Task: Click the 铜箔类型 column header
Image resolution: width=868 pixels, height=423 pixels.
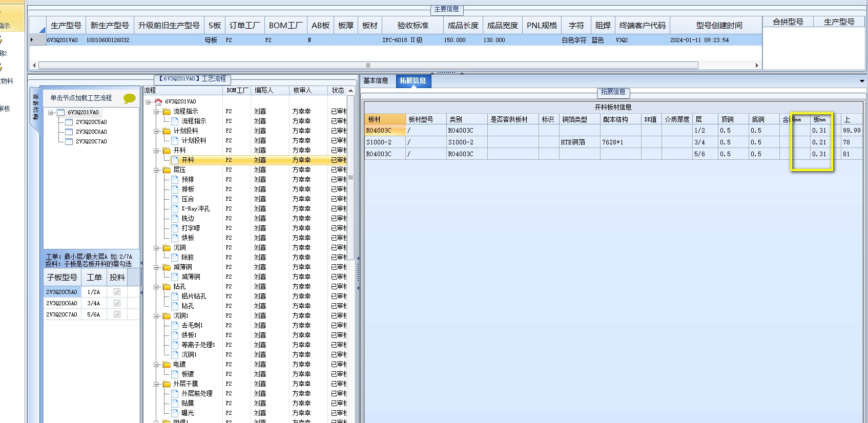Action: [x=580, y=119]
